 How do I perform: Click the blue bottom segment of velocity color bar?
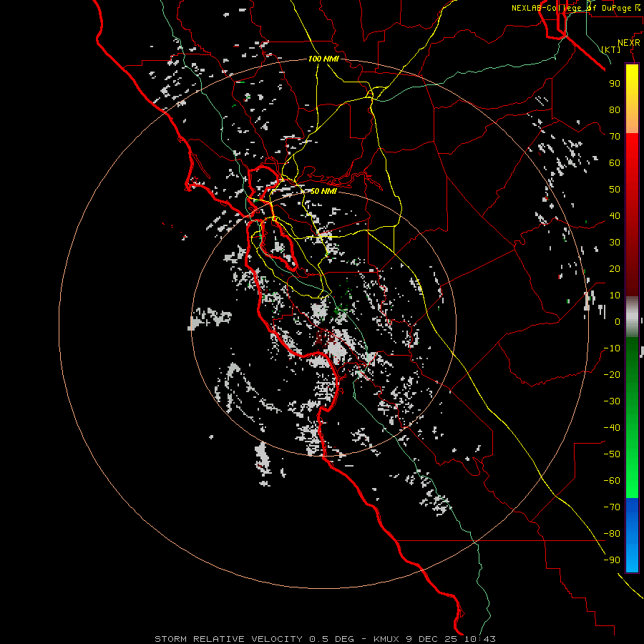632,535
